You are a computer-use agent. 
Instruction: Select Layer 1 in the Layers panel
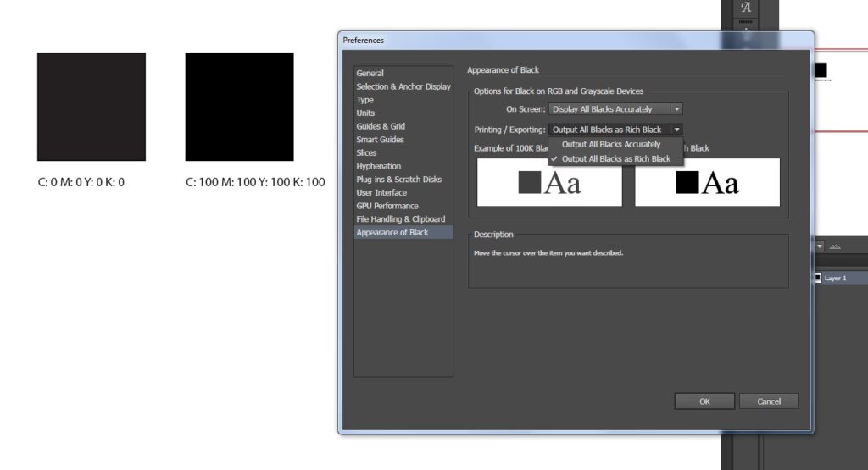[835, 278]
